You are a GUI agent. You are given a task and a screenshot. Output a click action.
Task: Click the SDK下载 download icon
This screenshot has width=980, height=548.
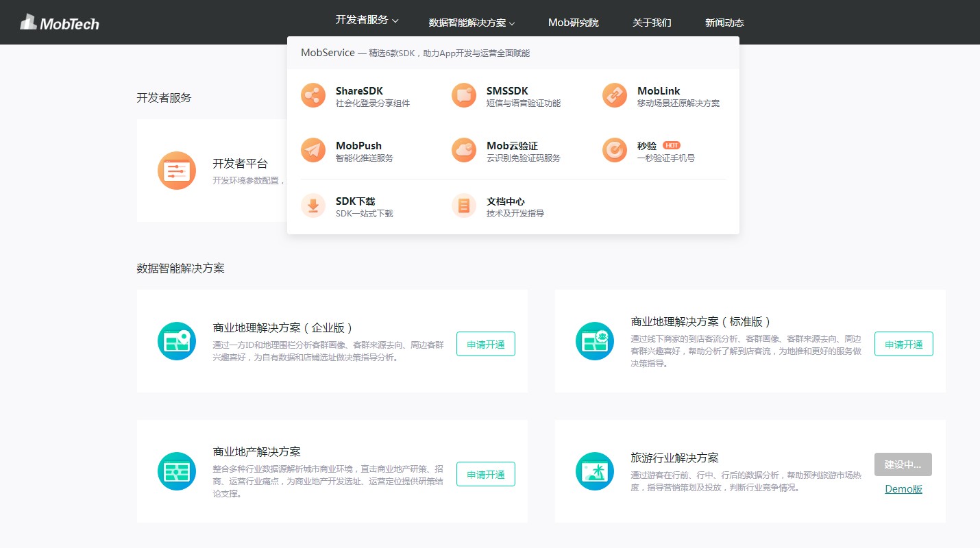(x=313, y=206)
